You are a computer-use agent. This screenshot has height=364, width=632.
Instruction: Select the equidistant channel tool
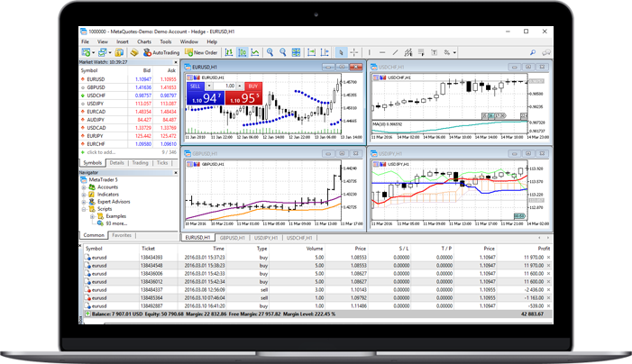pos(408,52)
